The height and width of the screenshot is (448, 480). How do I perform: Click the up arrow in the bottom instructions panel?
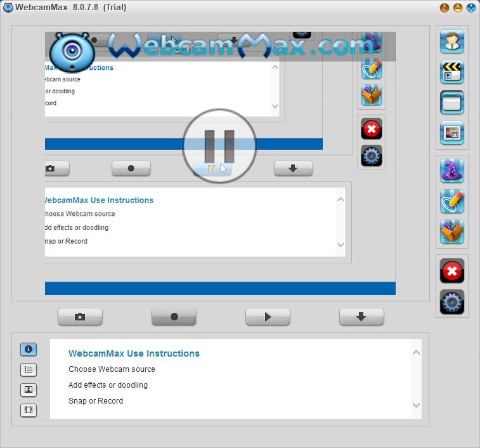(417, 353)
